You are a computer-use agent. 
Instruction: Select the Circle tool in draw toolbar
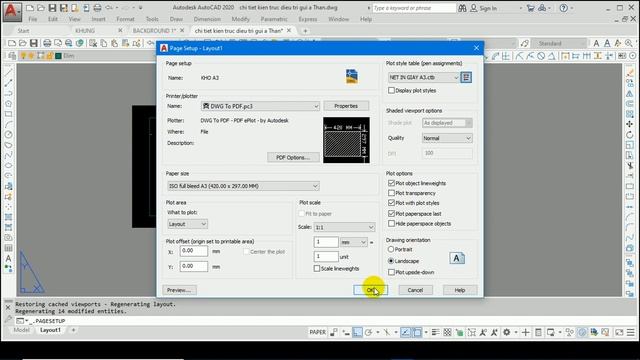(9, 135)
